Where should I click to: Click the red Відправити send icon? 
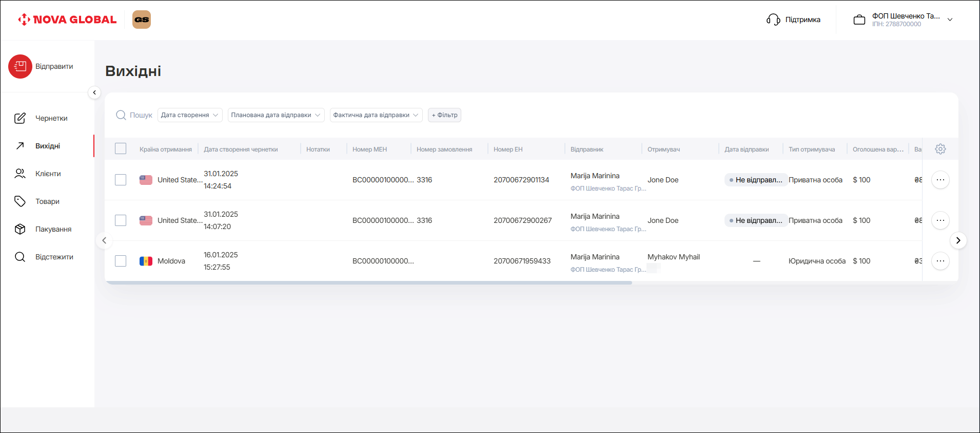pyautogui.click(x=20, y=66)
